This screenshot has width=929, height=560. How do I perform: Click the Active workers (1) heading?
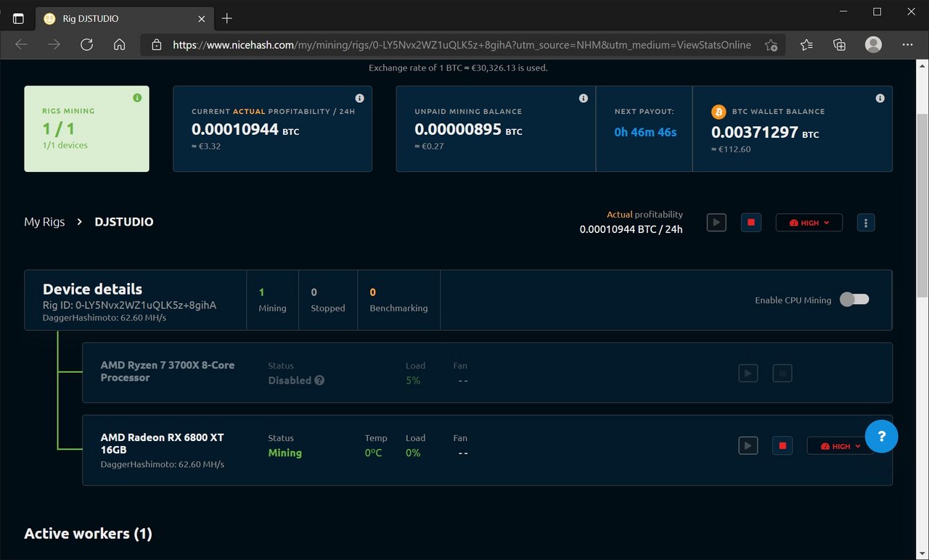(88, 533)
